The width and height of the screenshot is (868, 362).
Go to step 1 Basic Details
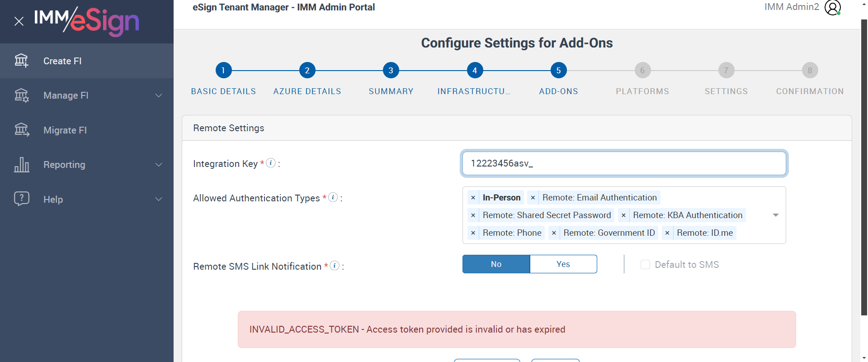[x=223, y=71]
